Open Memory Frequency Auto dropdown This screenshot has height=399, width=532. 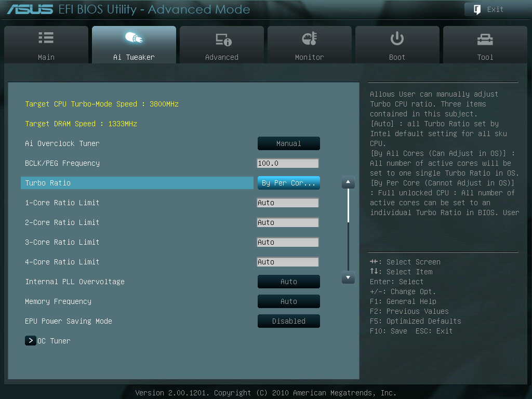pos(289,301)
